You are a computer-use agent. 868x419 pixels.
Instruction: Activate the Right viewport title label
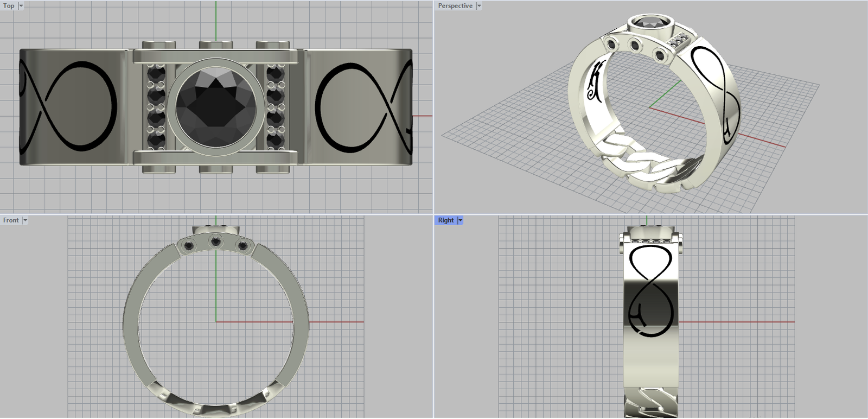tap(445, 220)
